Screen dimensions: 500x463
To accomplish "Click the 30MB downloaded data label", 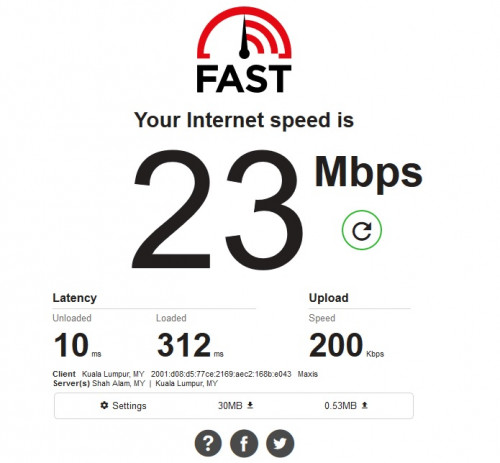I will click(x=230, y=406).
